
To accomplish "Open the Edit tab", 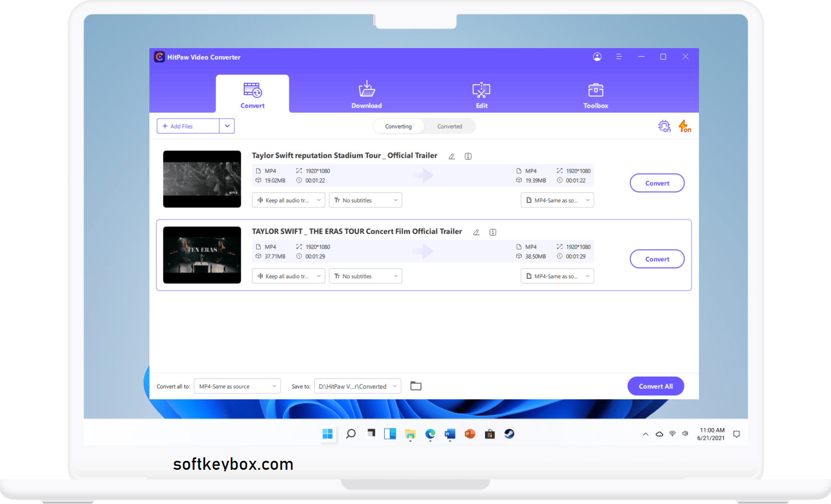I will pyautogui.click(x=481, y=94).
